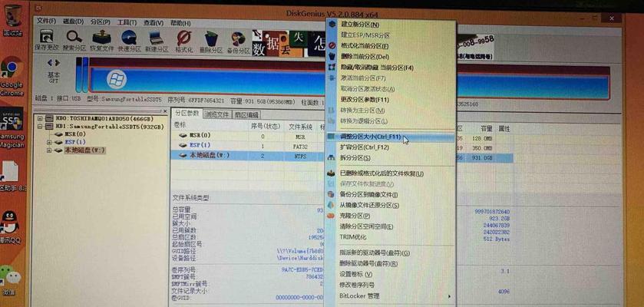
Task: Choose 已删除或格式化后的文件恢复(U)
Action: pos(381,173)
